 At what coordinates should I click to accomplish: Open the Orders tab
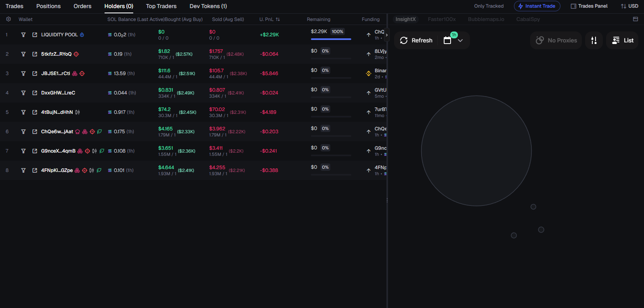pyautogui.click(x=82, y=6)
